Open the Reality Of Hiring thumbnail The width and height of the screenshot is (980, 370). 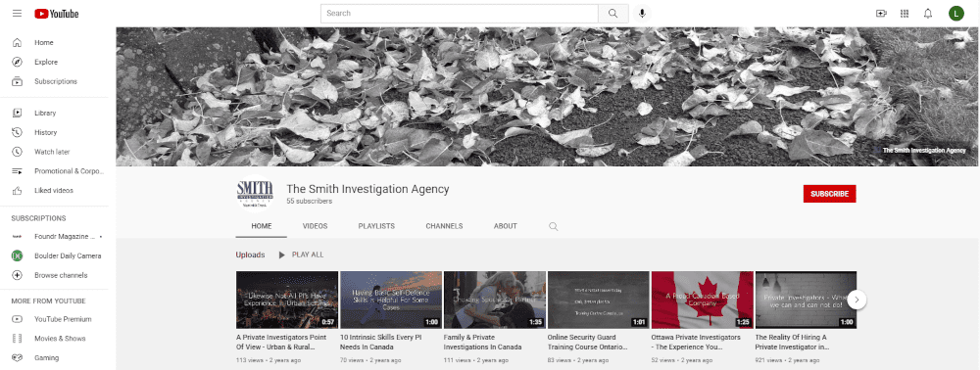[x=806, y=300]
